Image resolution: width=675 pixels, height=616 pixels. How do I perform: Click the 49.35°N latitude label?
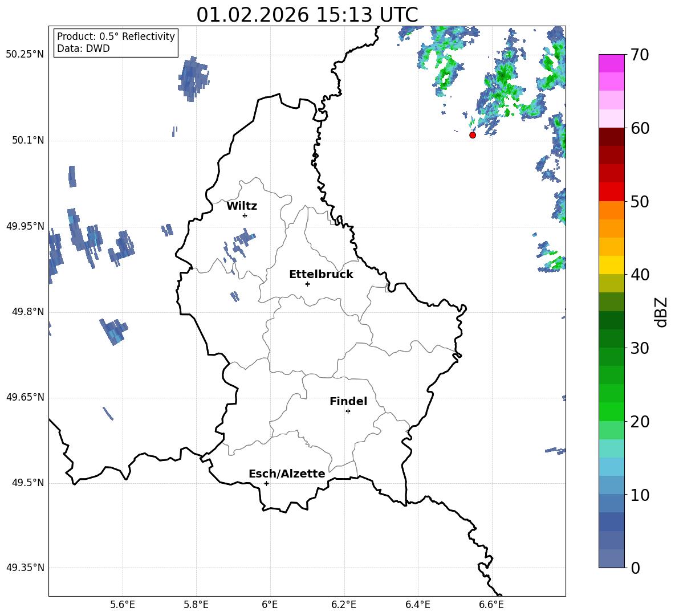click(x=25, y=568)
